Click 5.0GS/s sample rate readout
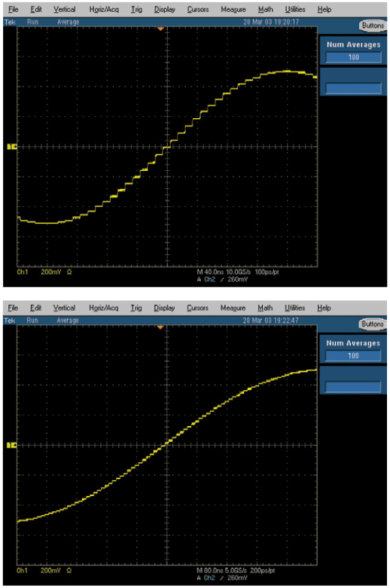 (236, 571)
